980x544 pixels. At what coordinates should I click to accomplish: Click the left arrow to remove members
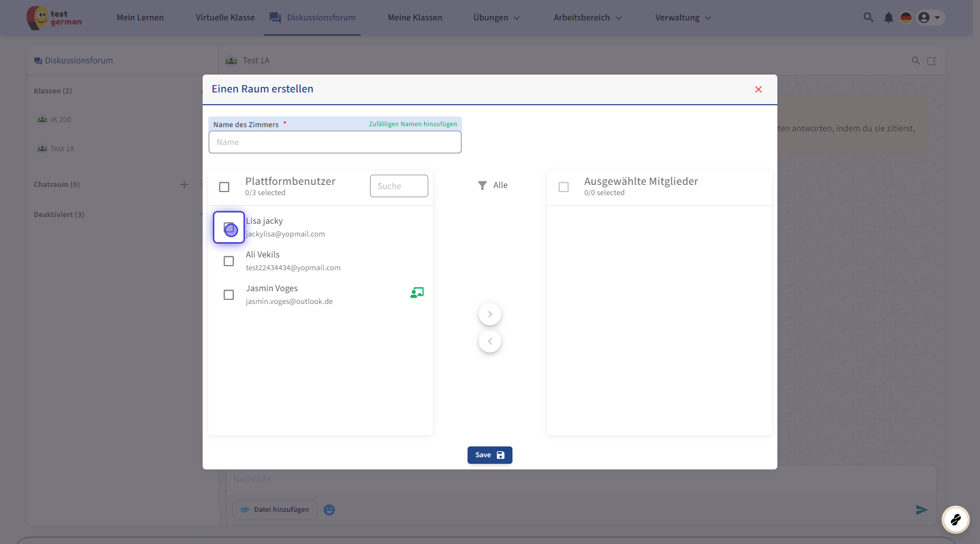489,341
